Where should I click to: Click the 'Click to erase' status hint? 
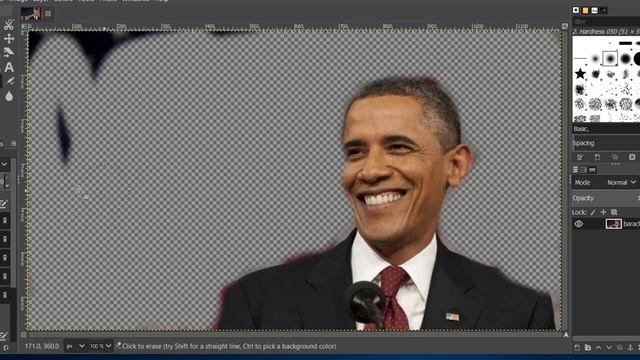(229, 346)
